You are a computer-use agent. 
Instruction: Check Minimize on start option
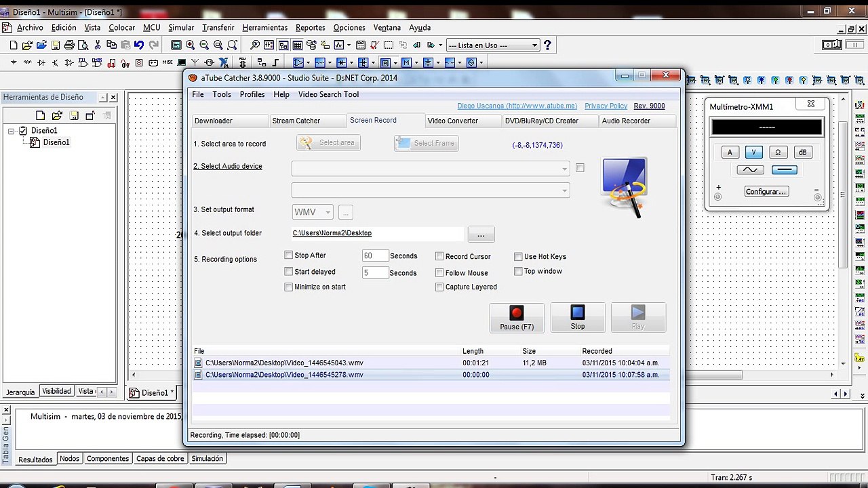[289, 287]
